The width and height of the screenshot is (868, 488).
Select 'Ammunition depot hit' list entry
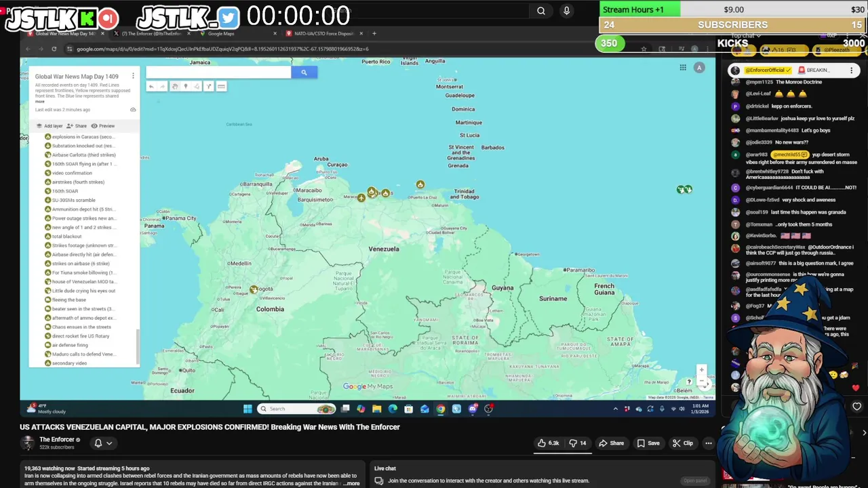[x=80, y=209]
